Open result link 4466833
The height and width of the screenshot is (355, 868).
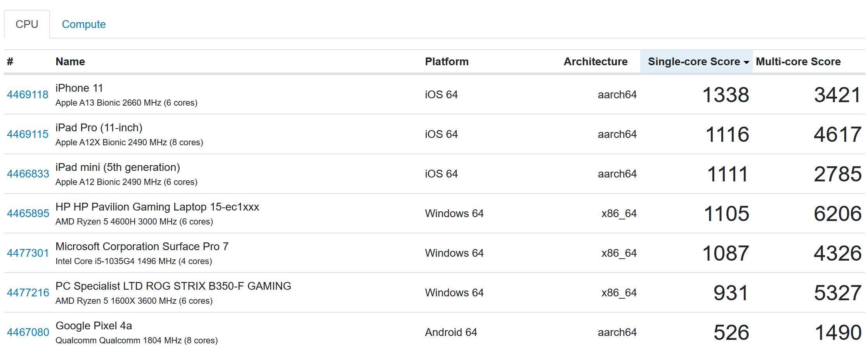tap(28, 174)
